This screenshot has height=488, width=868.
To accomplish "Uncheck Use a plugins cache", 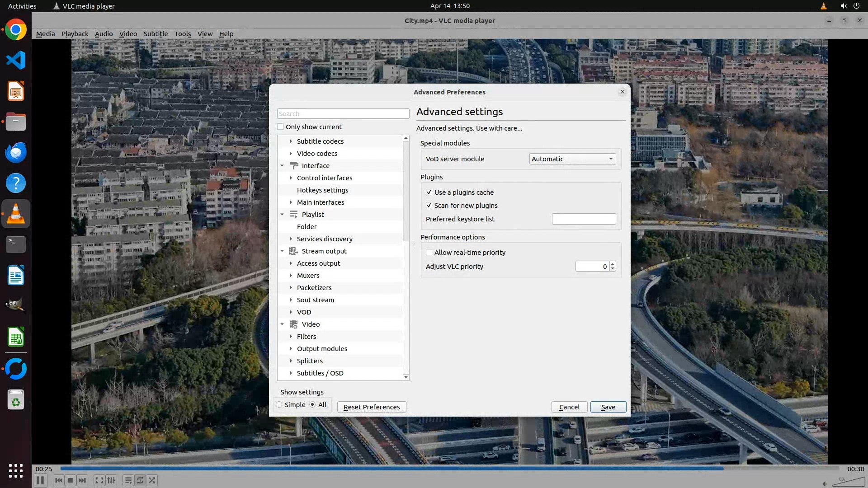I will 429,192.
